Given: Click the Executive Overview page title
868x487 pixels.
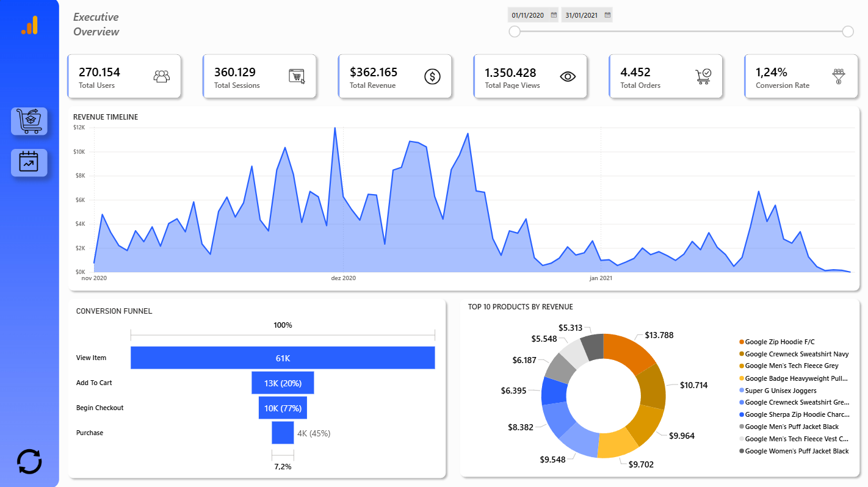Looking at the screenshot, I should (96, 24).
